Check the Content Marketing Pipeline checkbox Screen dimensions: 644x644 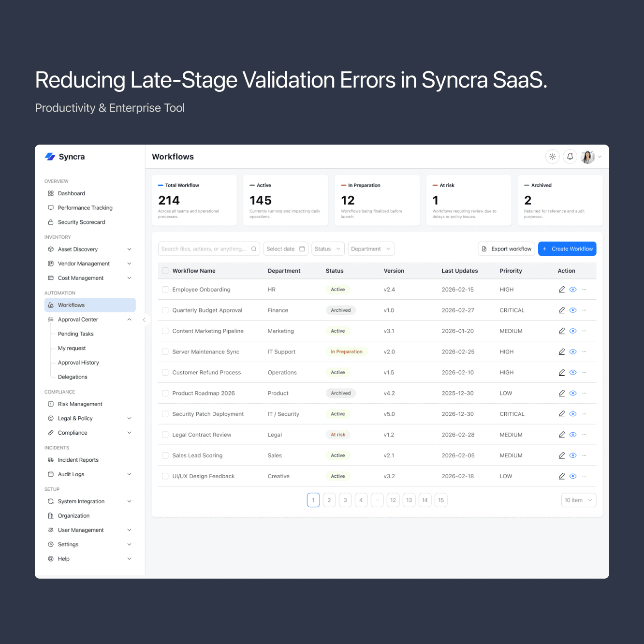click(165, 331)
